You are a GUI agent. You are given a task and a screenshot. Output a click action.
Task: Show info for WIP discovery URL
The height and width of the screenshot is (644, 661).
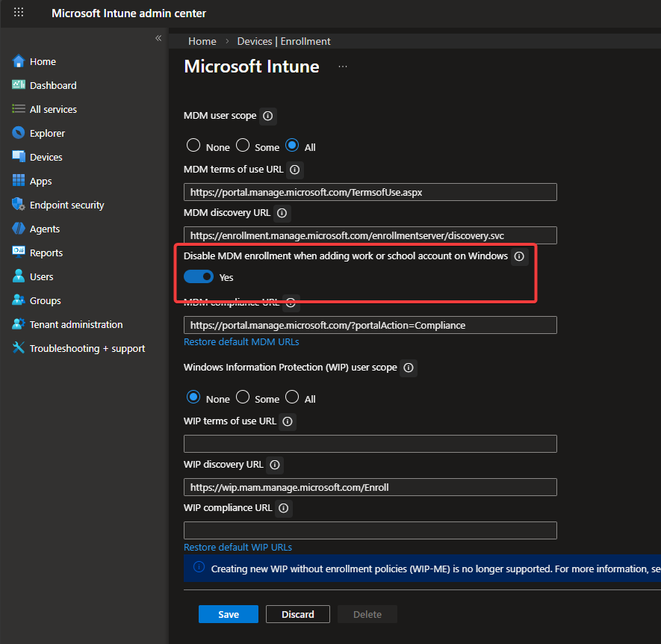pyautogui.click(x=275, y=465)
